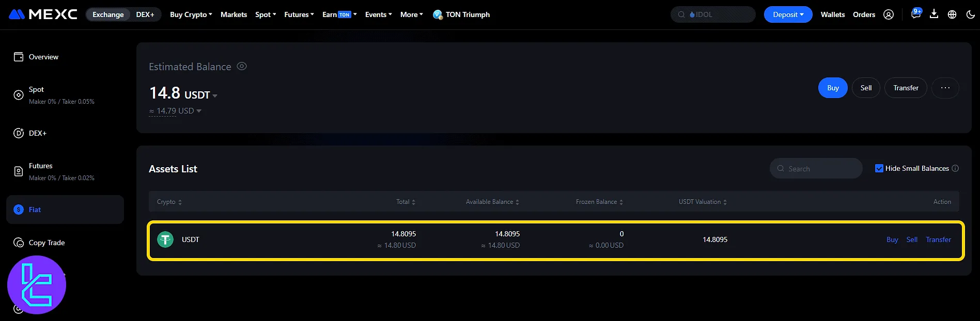Select Fiat in sidebar

pyautogui.click(x=65, y=210)
